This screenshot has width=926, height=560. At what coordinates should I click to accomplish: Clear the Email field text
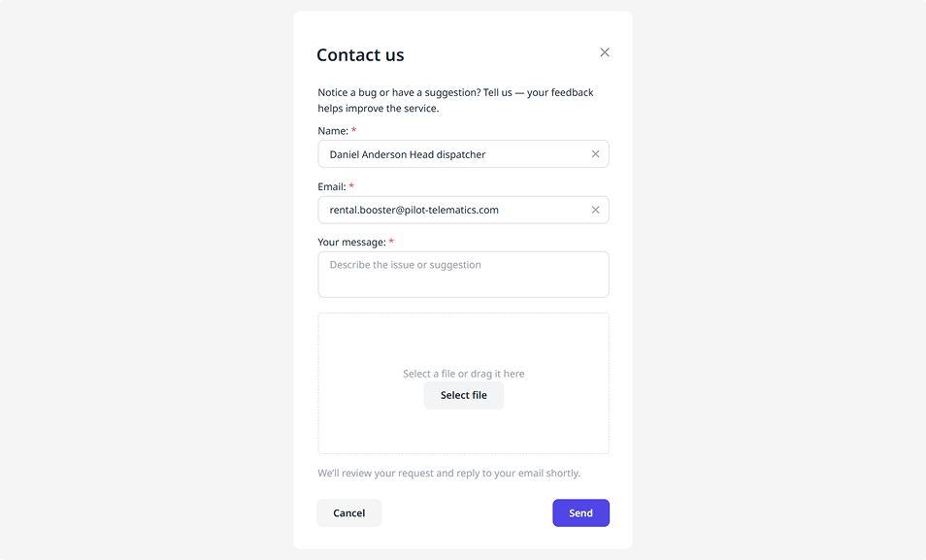click(x=595, y=210)
